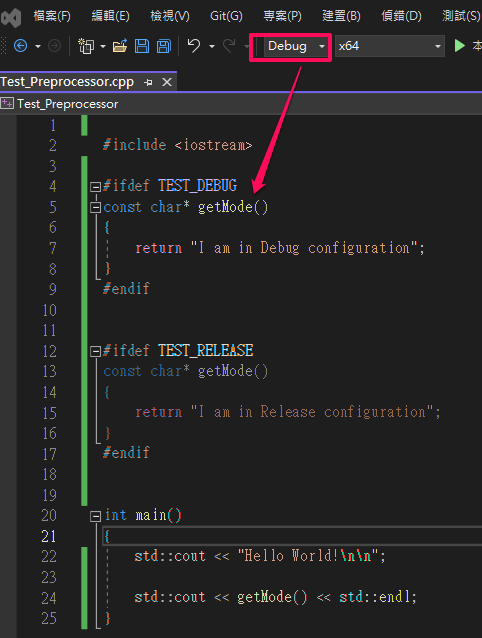Save current file with floppy disk icon
This screenshot has height=638, width=482.
tap(142, 46)
